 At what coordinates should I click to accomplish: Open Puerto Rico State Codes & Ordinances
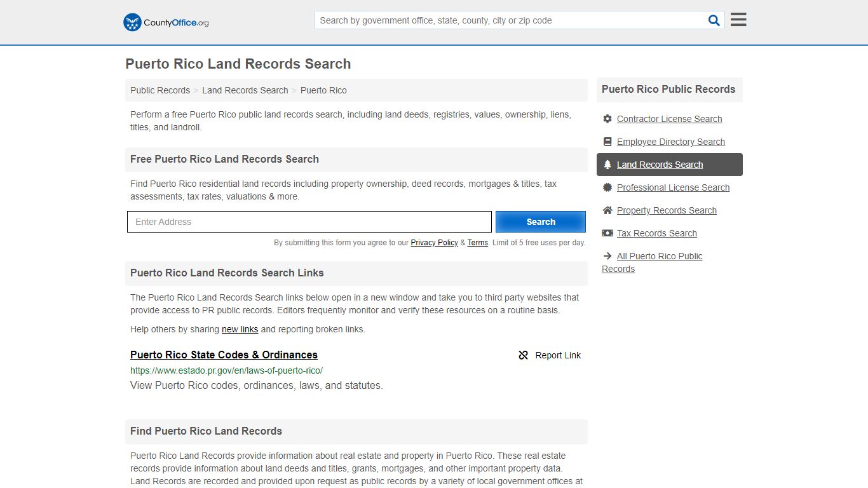224,355
